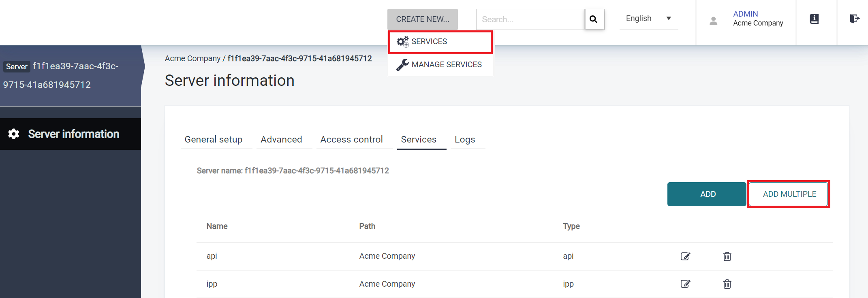
Task: Click the ADD MULTIPLE button
Action: coord(789,194)
